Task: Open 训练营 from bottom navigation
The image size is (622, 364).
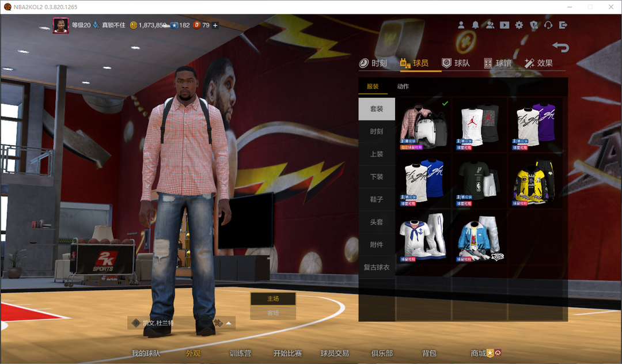Action: coord(240,353)
